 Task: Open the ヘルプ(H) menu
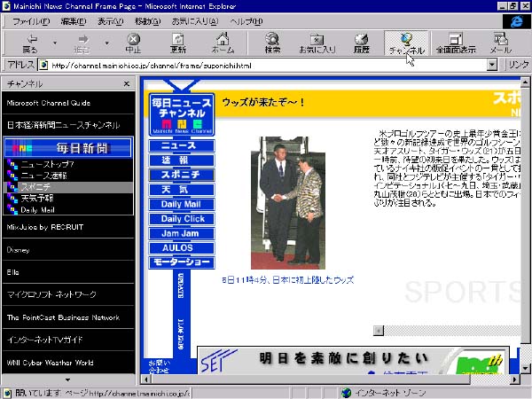(246, 21)
